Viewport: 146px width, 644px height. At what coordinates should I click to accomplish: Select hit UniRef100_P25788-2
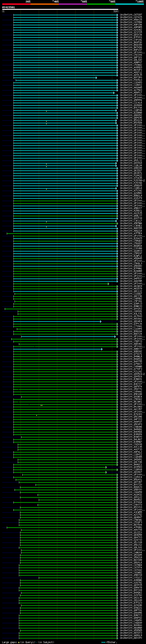[132, 180]
